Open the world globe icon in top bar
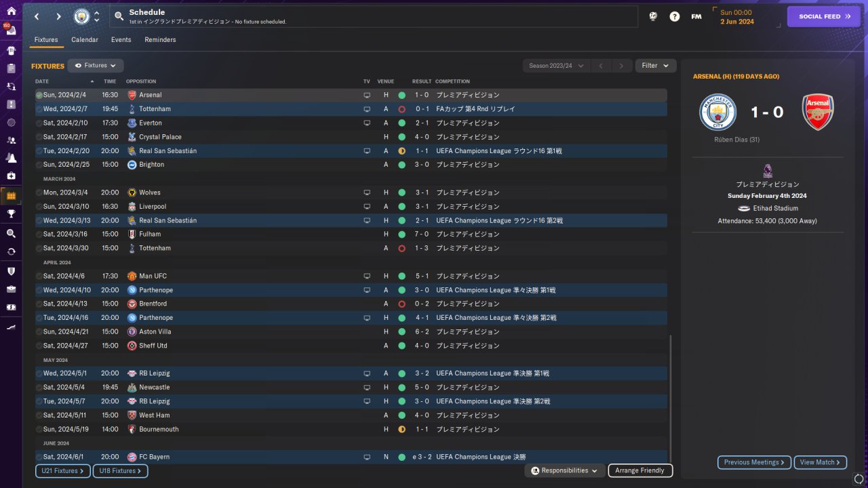The image size is (868, 488). 653,16
